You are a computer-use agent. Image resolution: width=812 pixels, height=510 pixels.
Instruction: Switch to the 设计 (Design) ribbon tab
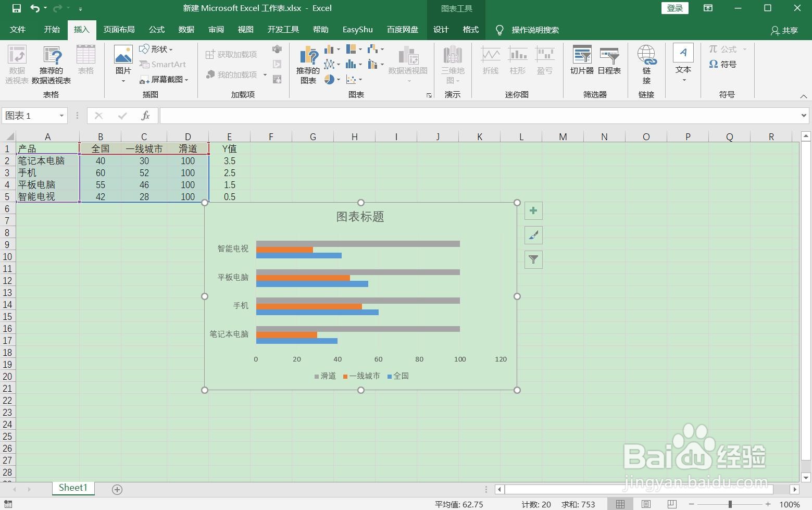[x=440, y=30]
